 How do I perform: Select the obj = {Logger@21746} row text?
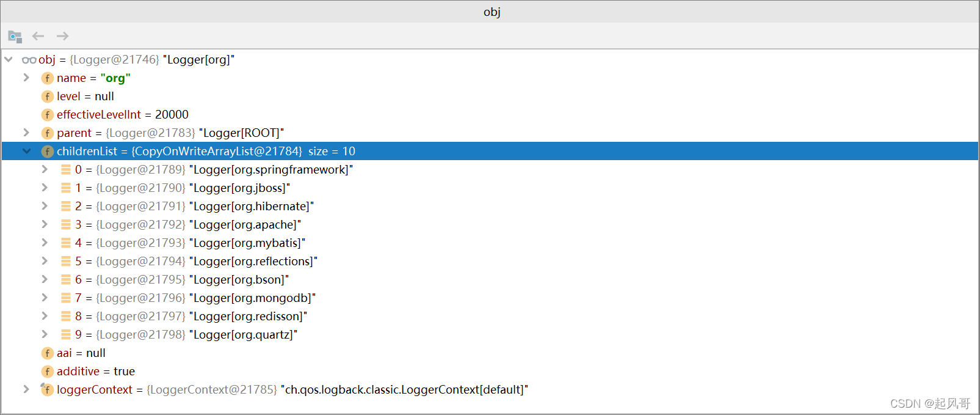pos(137,59)
